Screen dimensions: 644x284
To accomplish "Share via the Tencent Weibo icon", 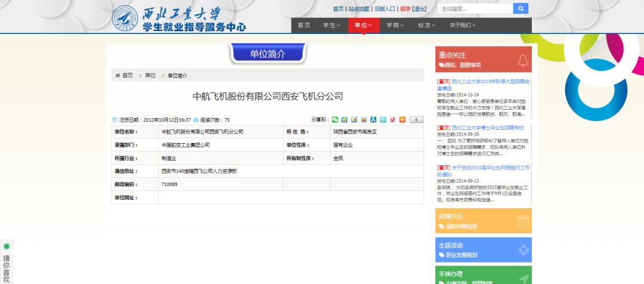I will point(354,119).
